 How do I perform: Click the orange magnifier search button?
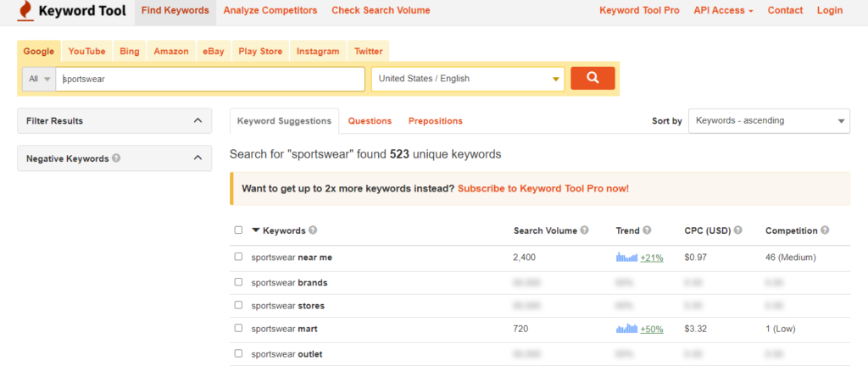coord(593,78)
